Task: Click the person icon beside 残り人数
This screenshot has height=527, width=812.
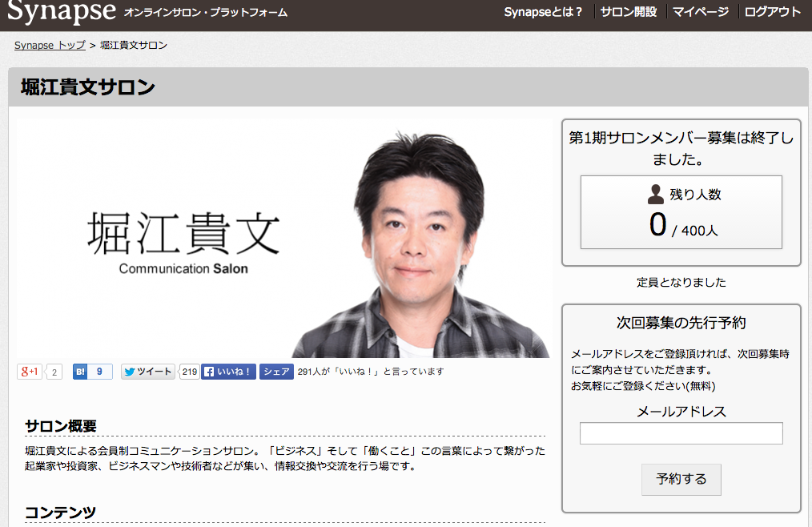Action: pyautogui.click(x=656, y=195)
